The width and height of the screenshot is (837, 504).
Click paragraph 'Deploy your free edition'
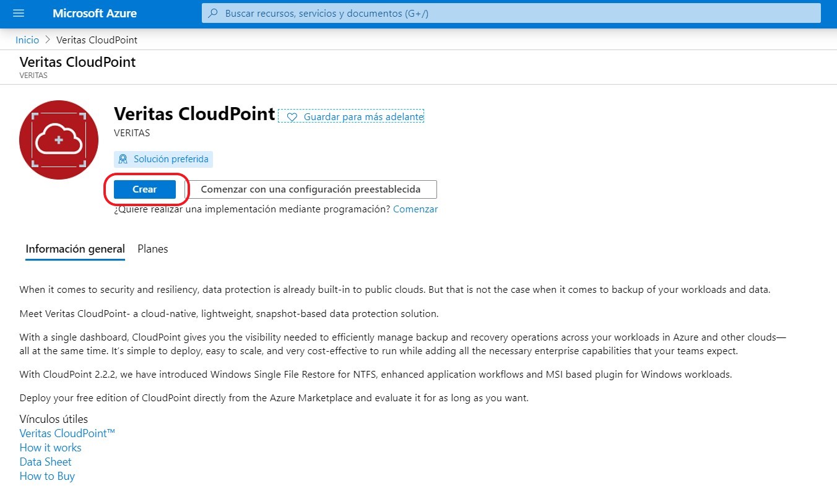(274, 398)
